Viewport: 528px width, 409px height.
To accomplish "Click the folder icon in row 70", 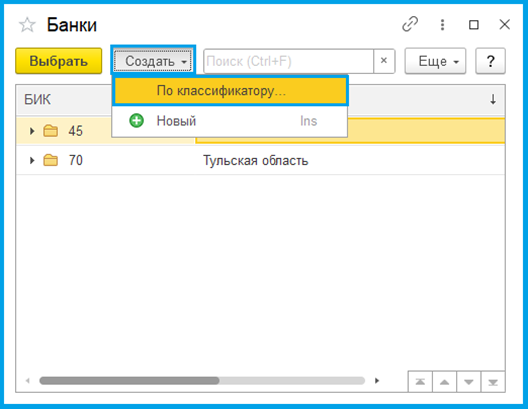I will tap(51, 160).
